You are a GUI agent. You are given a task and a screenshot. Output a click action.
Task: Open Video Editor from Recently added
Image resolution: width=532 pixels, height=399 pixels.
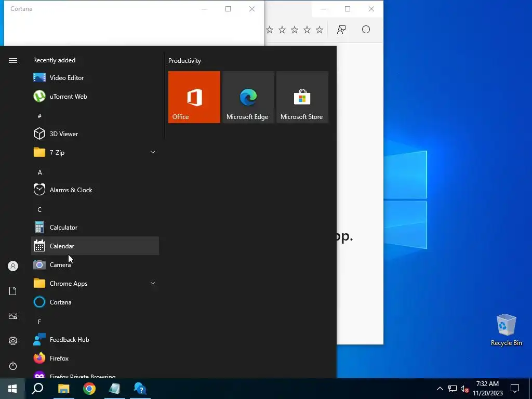click(x=95, y=78)
